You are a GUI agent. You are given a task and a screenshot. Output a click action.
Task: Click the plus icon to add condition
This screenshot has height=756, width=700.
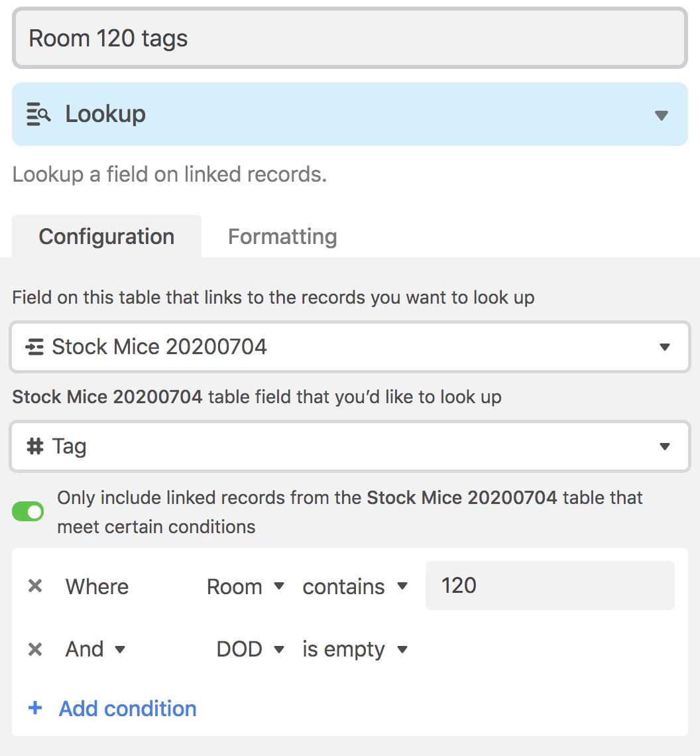click(35, 708)
